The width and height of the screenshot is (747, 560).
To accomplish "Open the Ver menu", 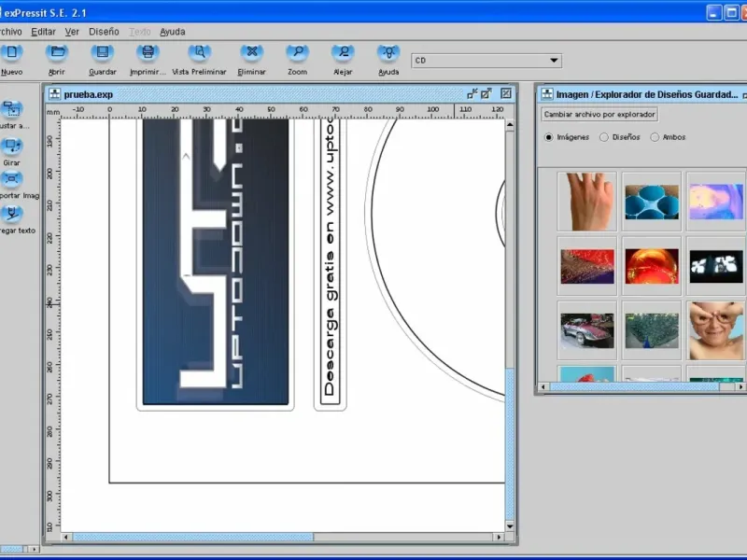I will click(x=72, y=32).
